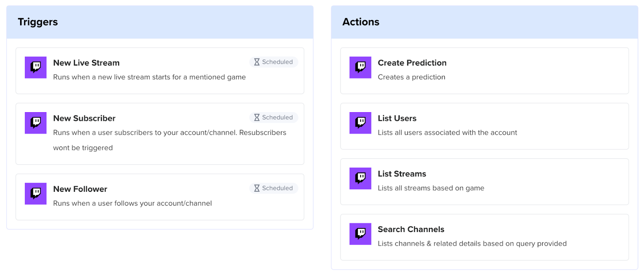Click Twitch icon beside Create Prediction

coord(360,67)
